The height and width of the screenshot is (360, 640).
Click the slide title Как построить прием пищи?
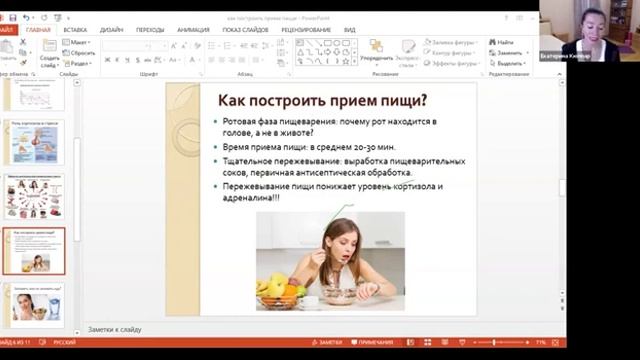pos(322,100)
